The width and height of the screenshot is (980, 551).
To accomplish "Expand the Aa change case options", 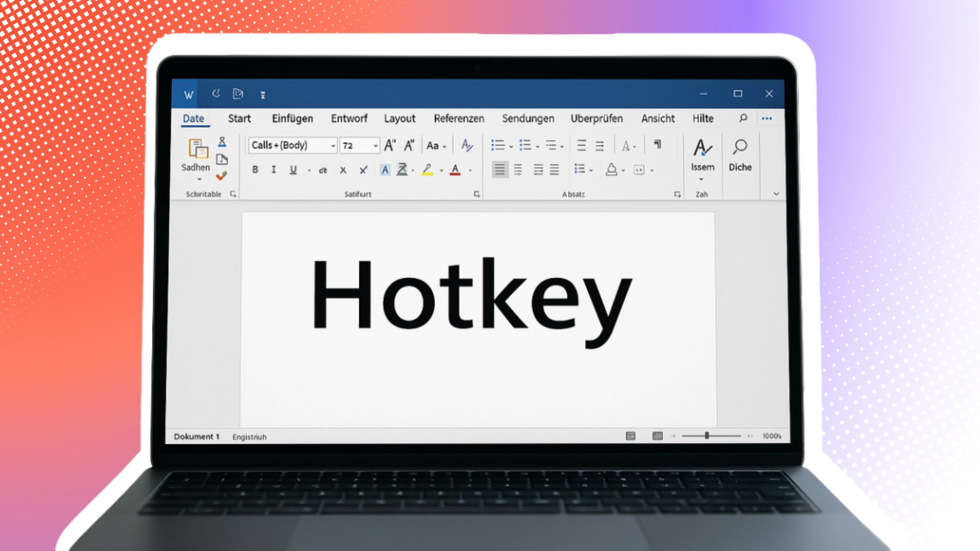I will pos(436,145).
